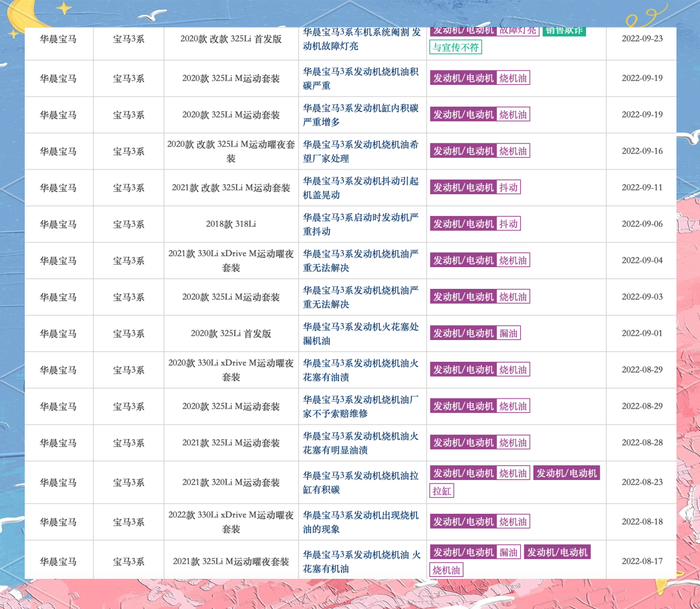
Task: Click the '漏油' tag in 2022-09-01 row
Action: point(509,333)
